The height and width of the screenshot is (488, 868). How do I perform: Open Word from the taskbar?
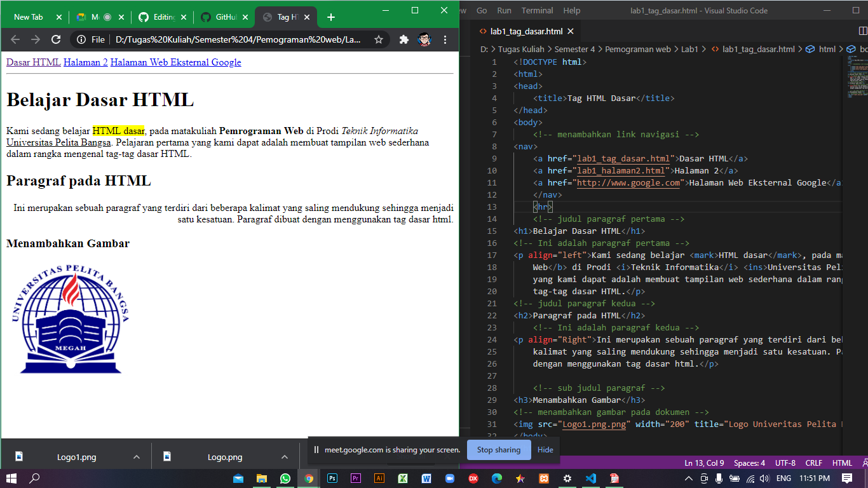pos(426,478)
